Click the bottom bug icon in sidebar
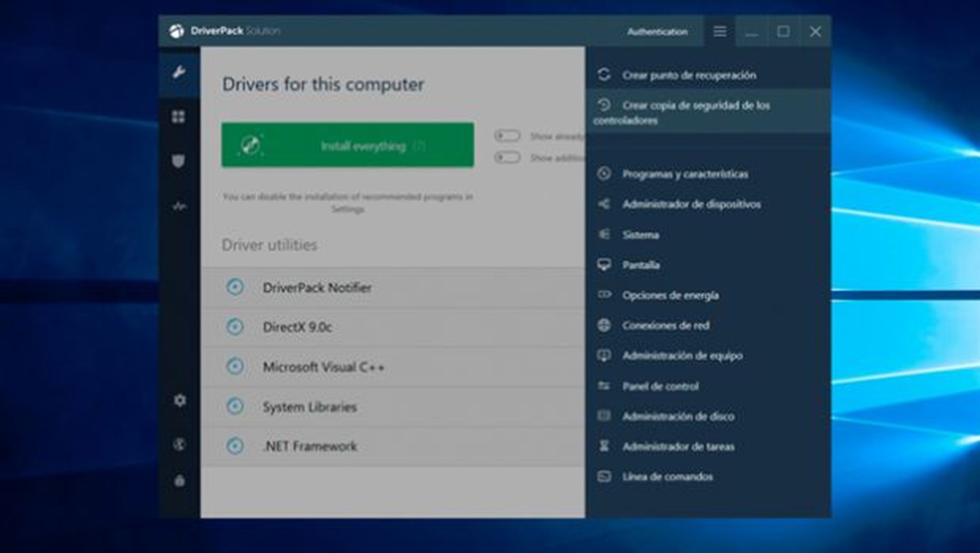This screenshot has height=553, width=980. 179,481
